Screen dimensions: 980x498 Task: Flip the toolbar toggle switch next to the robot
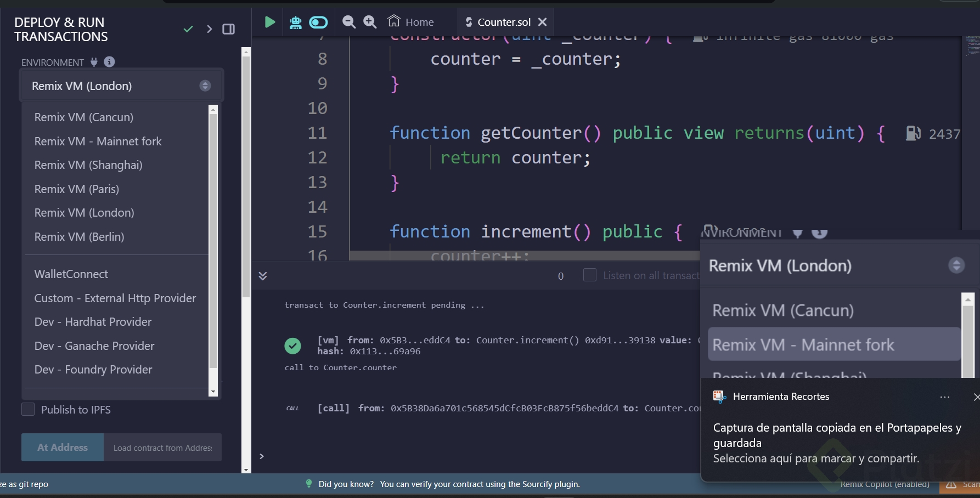(318, 22)
